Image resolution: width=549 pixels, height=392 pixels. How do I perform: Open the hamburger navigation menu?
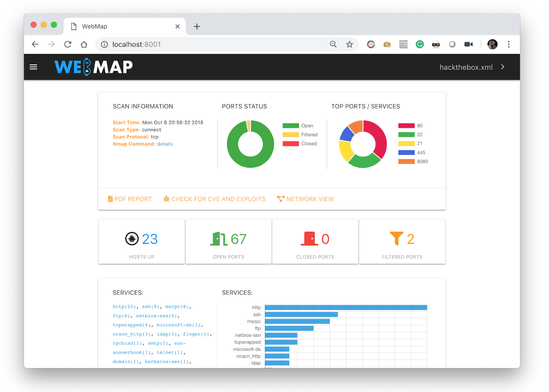pyautogui.click(x=33, y=67)
